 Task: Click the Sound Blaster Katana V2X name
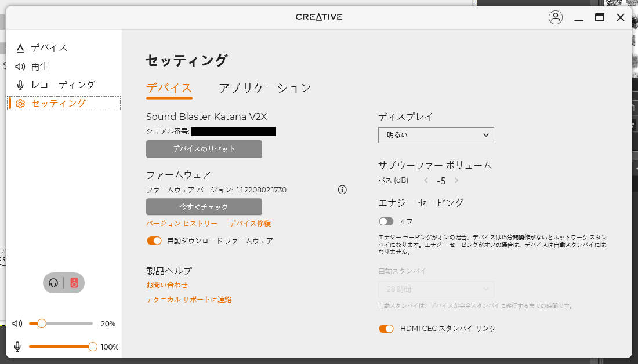tap(206, 117)
